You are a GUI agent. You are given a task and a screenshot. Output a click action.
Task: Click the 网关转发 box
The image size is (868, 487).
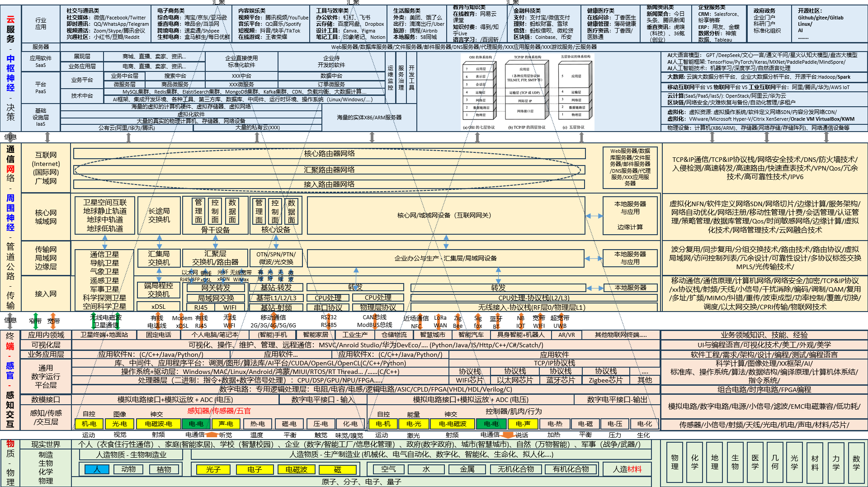(216, 288)
